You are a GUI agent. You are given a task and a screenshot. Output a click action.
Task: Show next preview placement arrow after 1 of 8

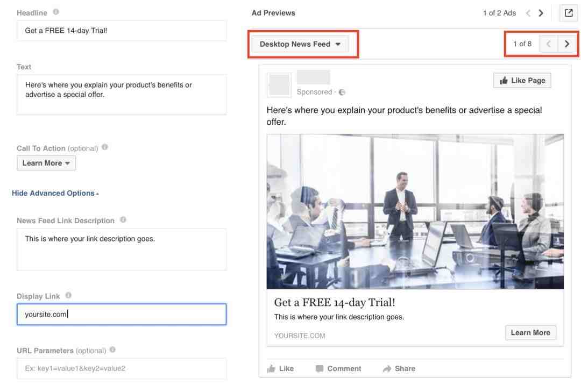566,44
